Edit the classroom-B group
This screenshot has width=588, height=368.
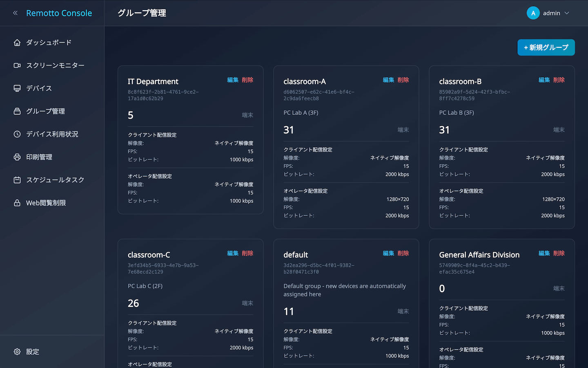pos(544,80)
